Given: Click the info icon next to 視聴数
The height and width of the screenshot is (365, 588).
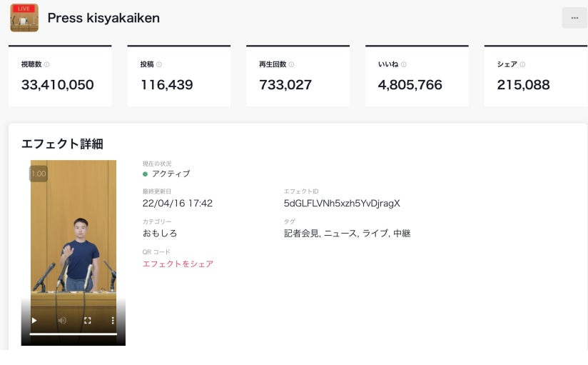Looking at the screenshot, I should pyautogui.click(x=47, y=64).
